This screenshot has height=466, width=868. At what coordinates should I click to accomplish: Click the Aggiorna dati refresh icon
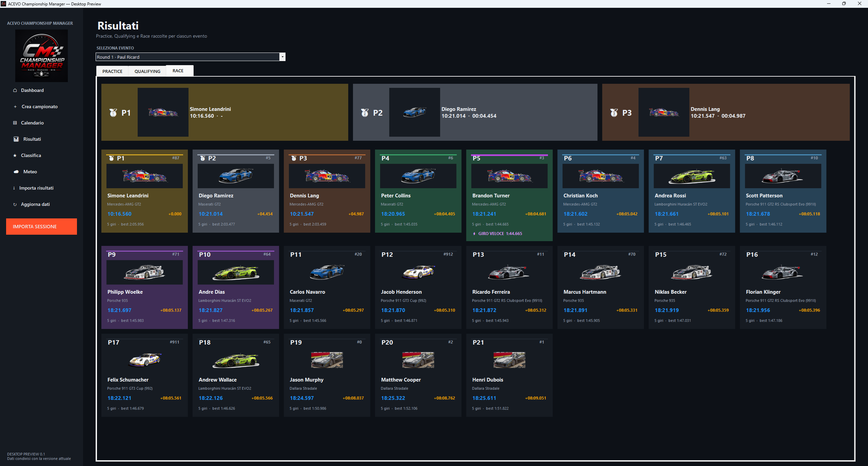15,204
